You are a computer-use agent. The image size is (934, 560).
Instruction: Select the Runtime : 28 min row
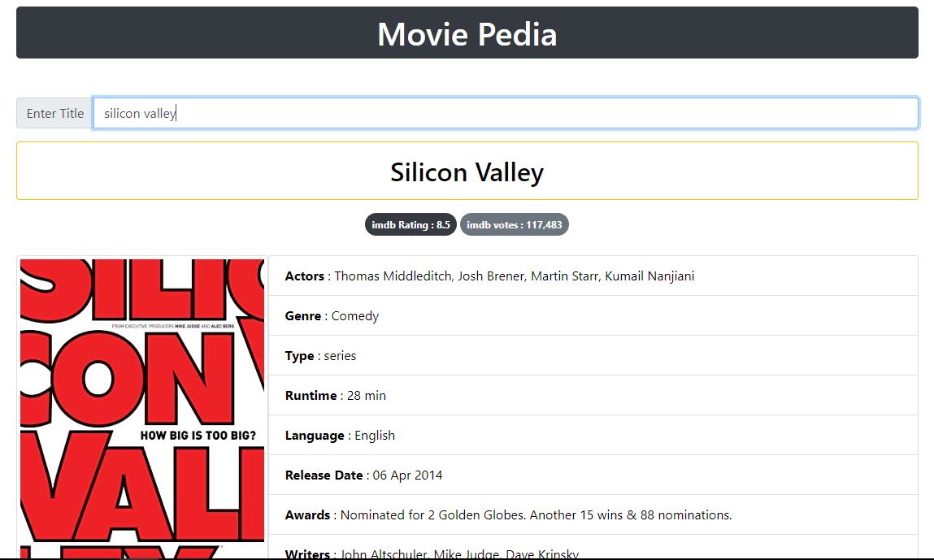[593, 396]
